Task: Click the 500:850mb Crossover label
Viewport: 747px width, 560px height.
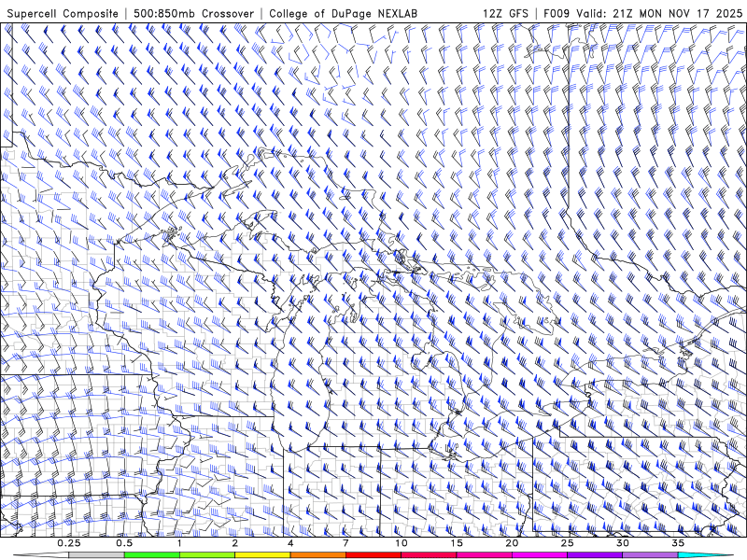Action: pyautogui.click(x=194, y=14)
